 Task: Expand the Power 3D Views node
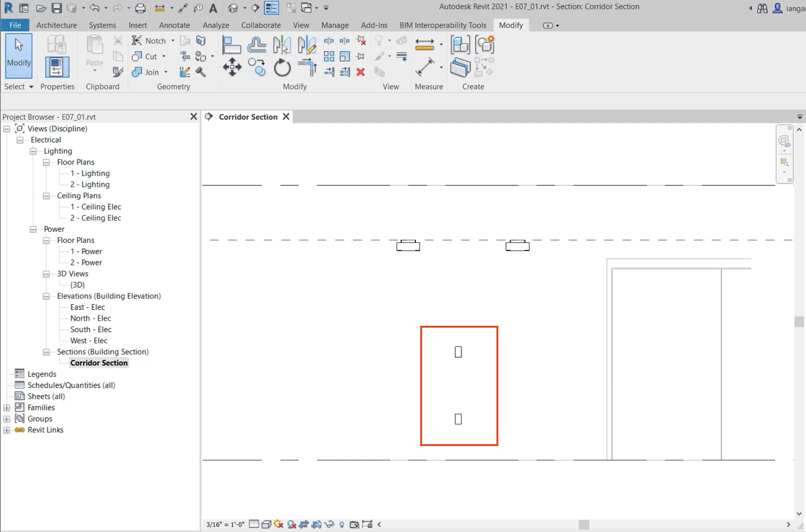coord(47,274)
